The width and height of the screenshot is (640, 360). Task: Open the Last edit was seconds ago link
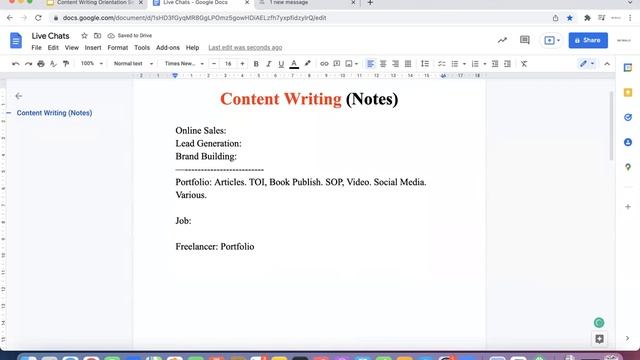245,48
